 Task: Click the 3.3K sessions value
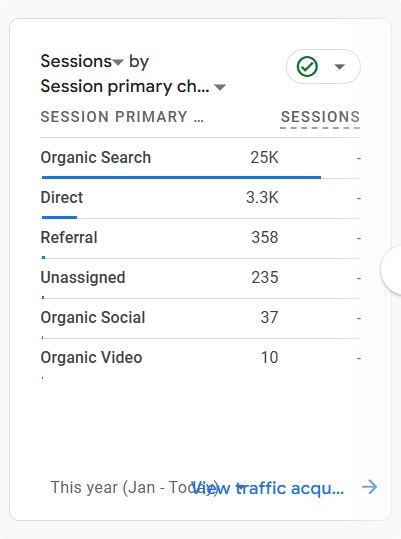[262, 198]
